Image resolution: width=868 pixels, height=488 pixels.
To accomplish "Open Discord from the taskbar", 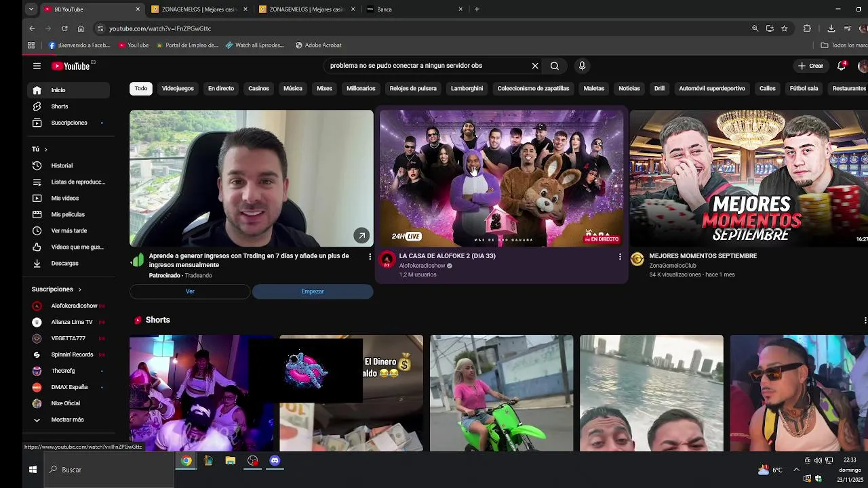I will 275,461.
